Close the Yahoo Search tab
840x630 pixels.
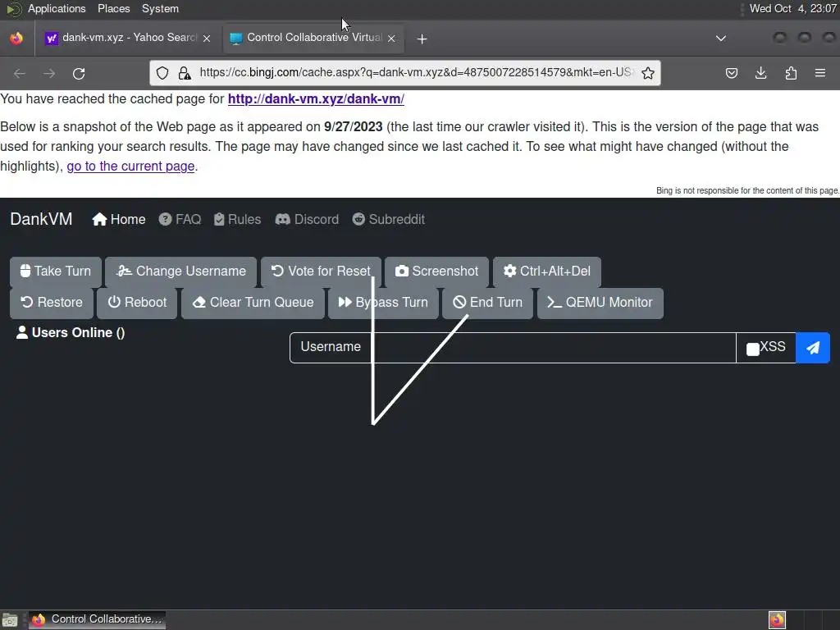pos(207,39)
